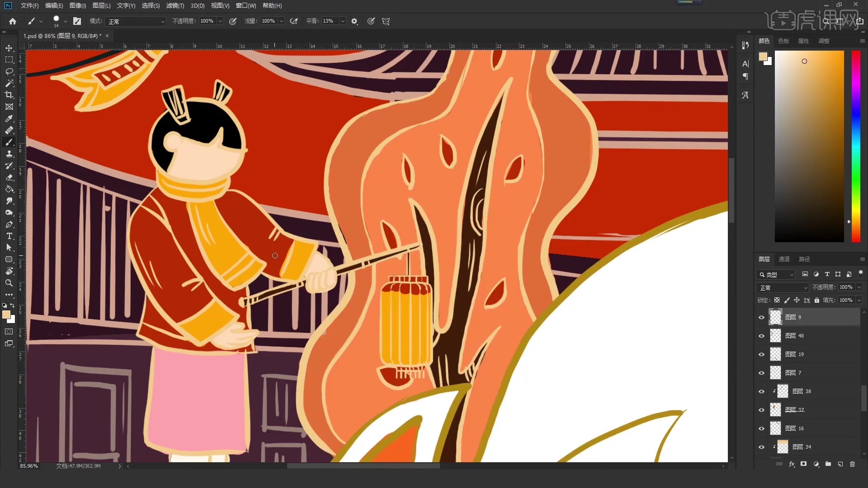Switch to 通道 tab
Image resolution: width=868 pixels, height=488 pixels.
point(784,259)
